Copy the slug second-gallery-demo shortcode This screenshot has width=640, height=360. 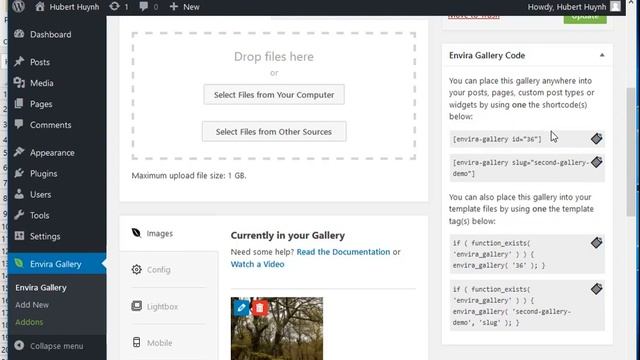pyautogui.click(x=596, y=162)
